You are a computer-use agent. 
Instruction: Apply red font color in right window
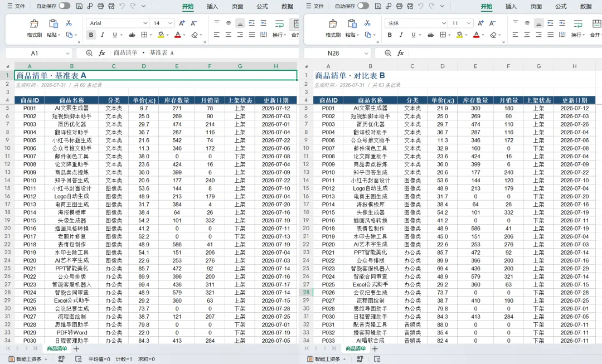(476, 35)
